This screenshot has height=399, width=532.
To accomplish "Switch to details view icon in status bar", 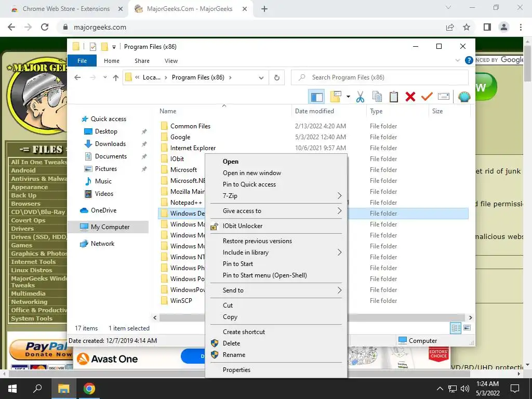I will click(x=456, y=328).
